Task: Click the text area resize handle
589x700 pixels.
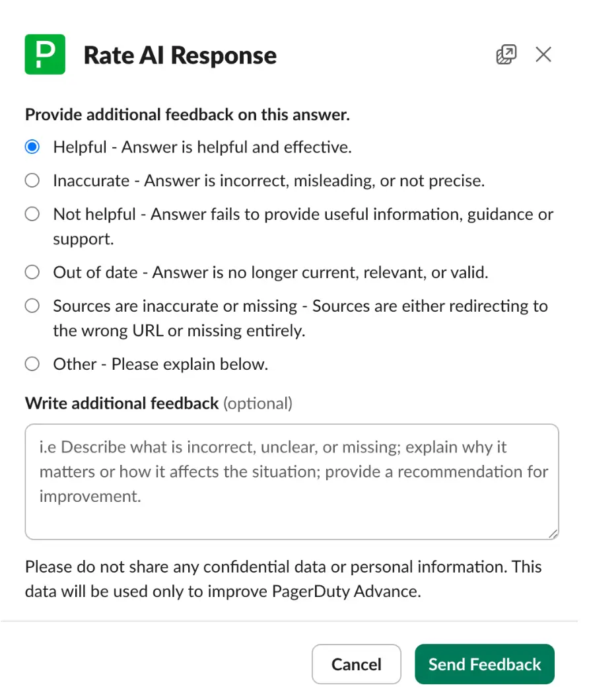Action: [x=552, y=534]
